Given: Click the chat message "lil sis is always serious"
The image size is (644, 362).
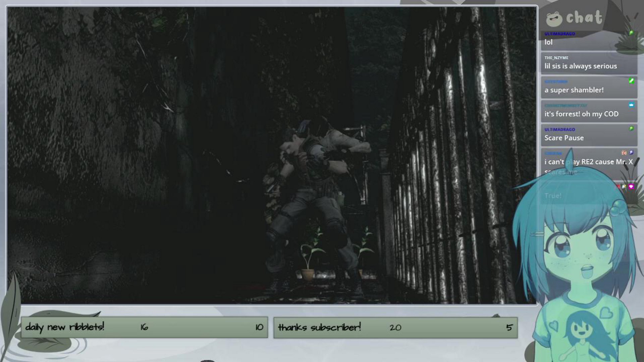Looking at the screenshot, I should [581, 66].
